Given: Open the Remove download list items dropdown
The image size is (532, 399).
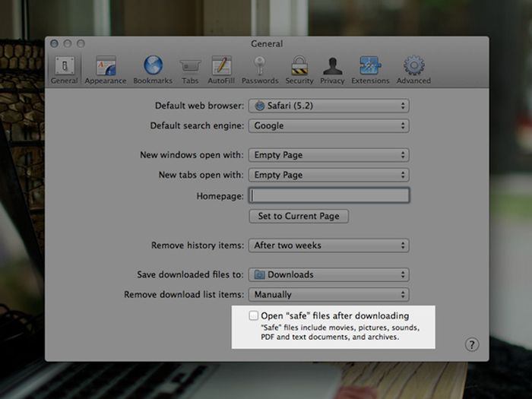Looking at the screenshot, I should click(329, 295).
